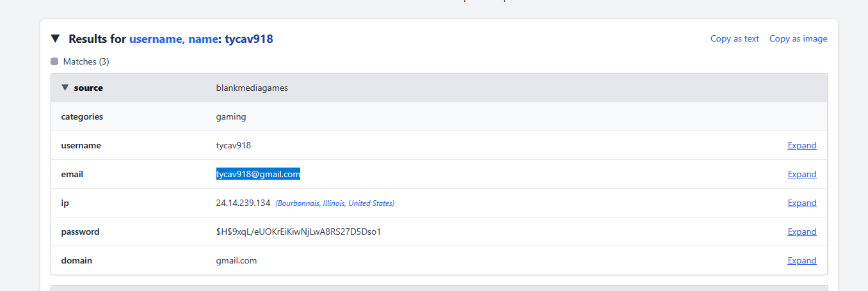Click the highlighted email value
This screenshot has height=291, width=868.
(x=258, y=174)
